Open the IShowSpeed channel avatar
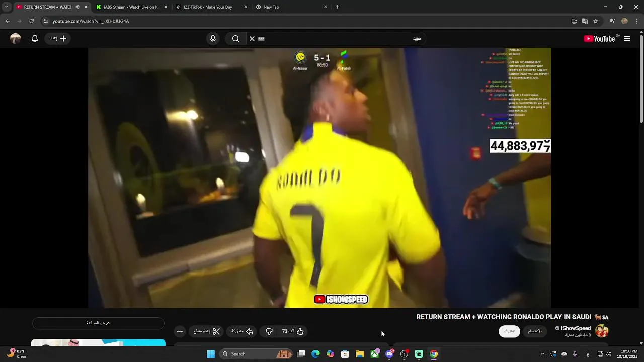Viewport: 644px width, 362px height. tap(602, 331)
